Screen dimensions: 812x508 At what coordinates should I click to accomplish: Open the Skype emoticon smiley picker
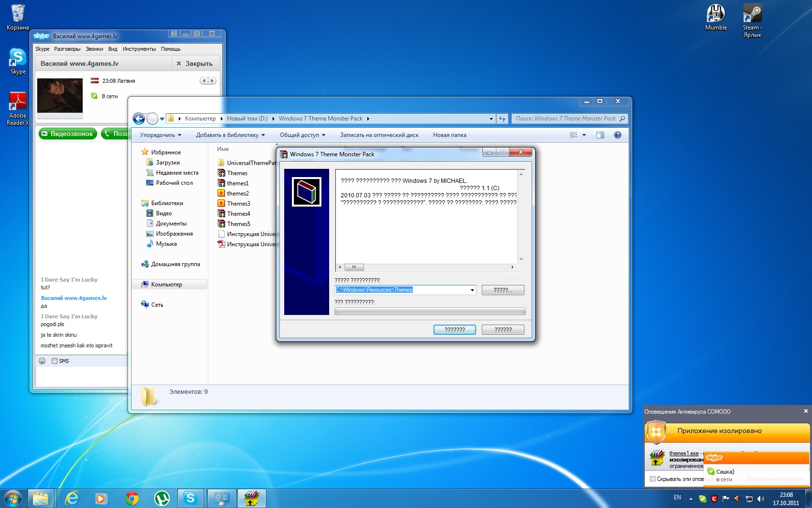click(x=42, y=361)
